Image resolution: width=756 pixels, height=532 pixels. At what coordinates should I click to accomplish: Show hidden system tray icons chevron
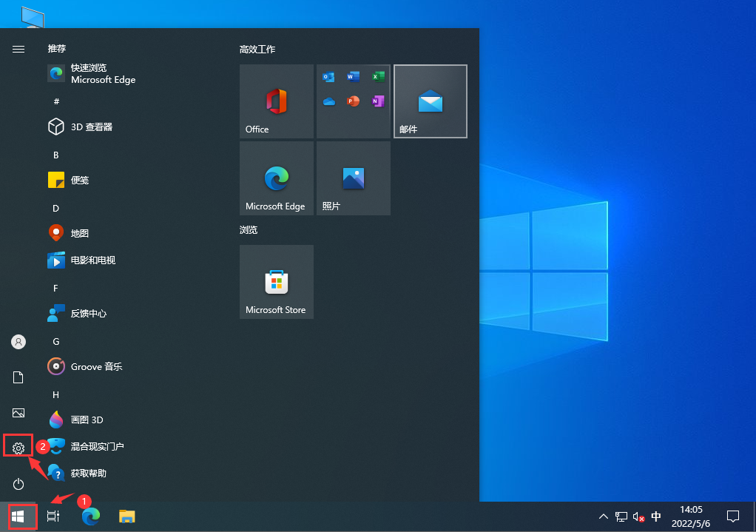click(x=604, y=516)
